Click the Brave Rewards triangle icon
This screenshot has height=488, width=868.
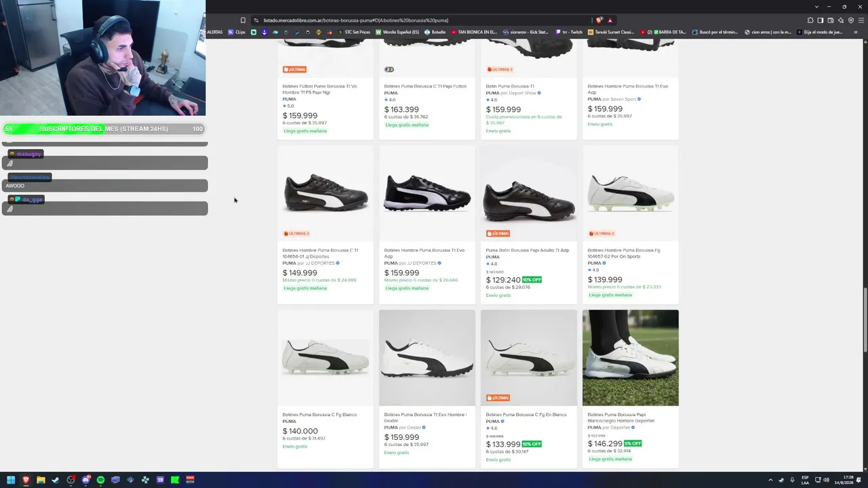(x=610, y=20)
